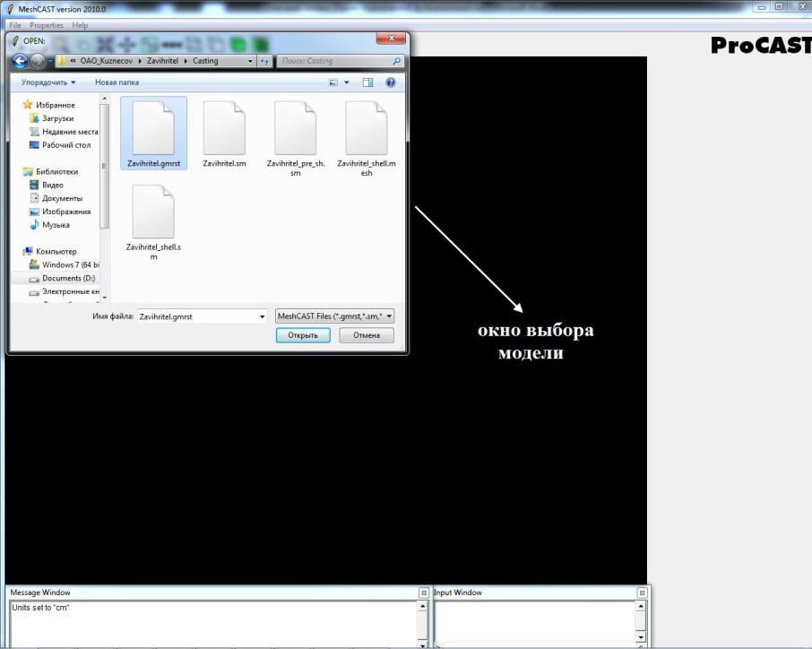Expand the arrow after Zavihritel breadcrumb
Screen dimensions: 812x649
coord(186,61)
